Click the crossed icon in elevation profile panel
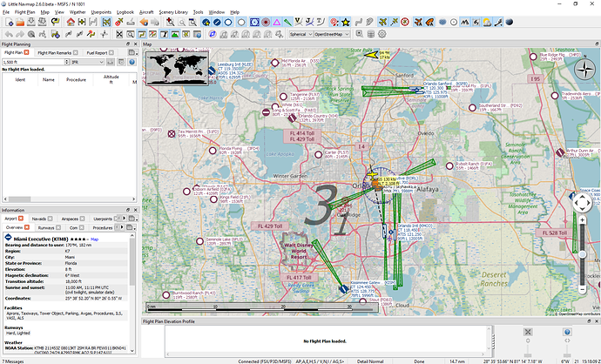 point(528,332)
